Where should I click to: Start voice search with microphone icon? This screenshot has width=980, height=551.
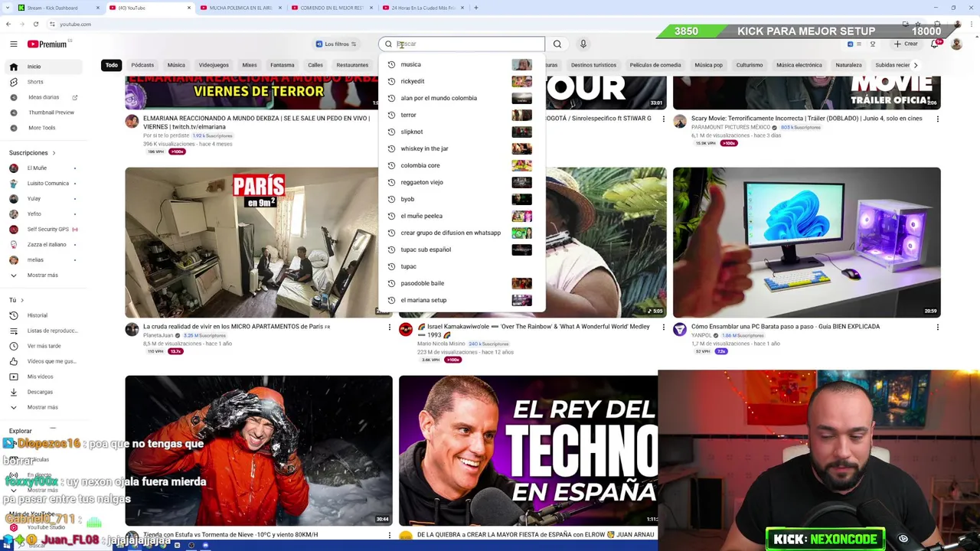coord(583,44)
